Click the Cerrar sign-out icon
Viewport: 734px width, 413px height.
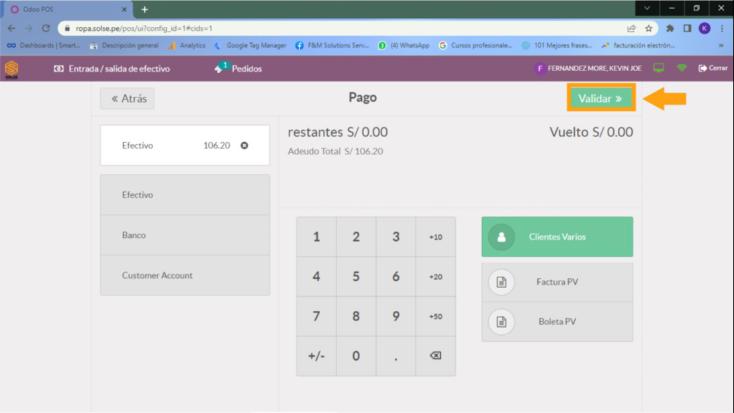[703, 68]
